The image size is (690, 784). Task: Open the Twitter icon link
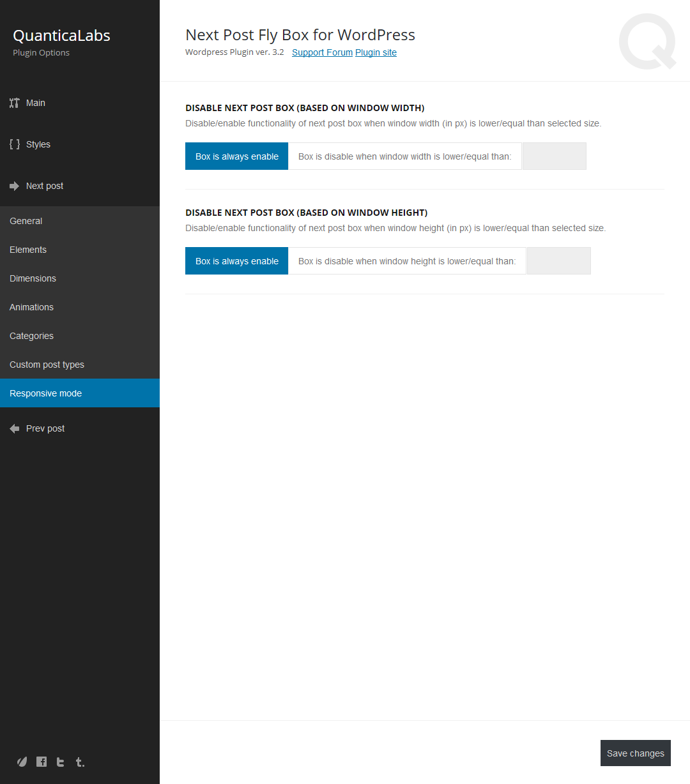click(x=61, y=762)
